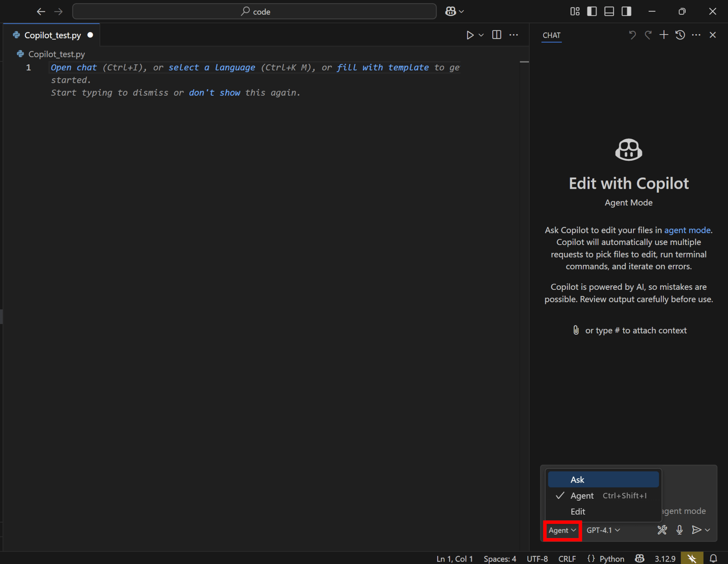Click Ln 1, Col 1 status item
728x564 pixels.
pos(454,559)
